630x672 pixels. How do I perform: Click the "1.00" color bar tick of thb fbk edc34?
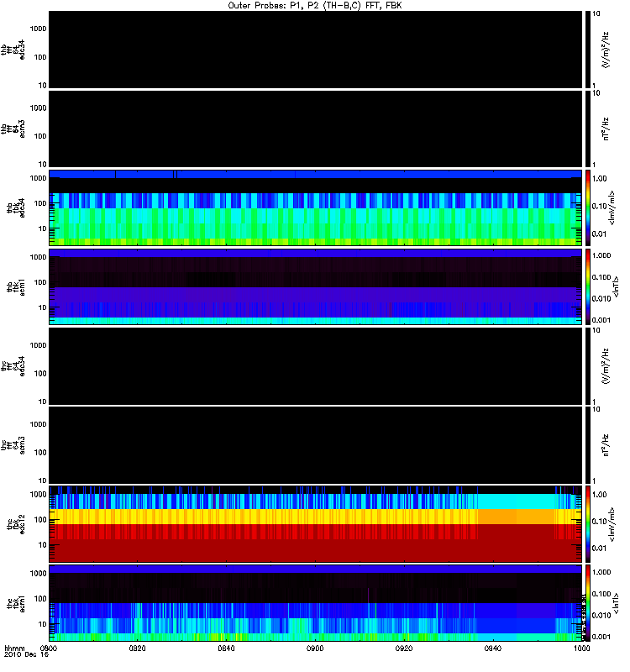[600, 179]
